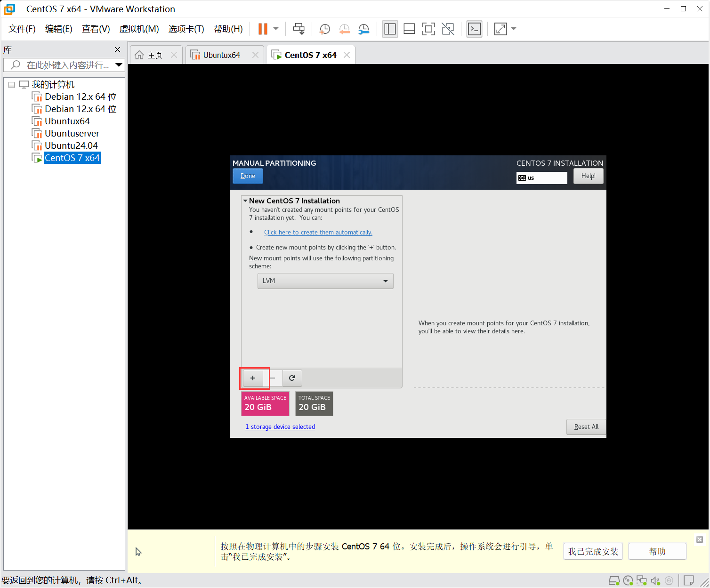Screen dimensions: 710x588
Task: Click the 帮助 button in hint bar
Action: 657,551
